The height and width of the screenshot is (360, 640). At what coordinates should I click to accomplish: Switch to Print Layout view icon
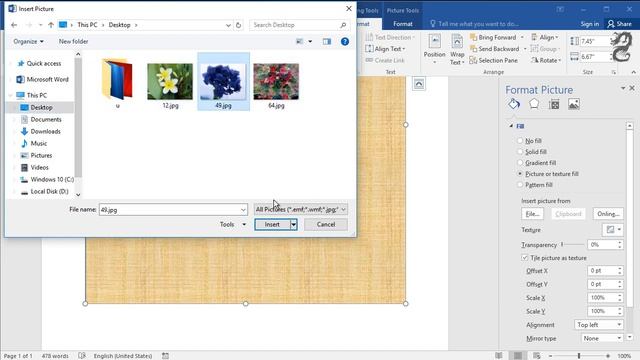518,356
